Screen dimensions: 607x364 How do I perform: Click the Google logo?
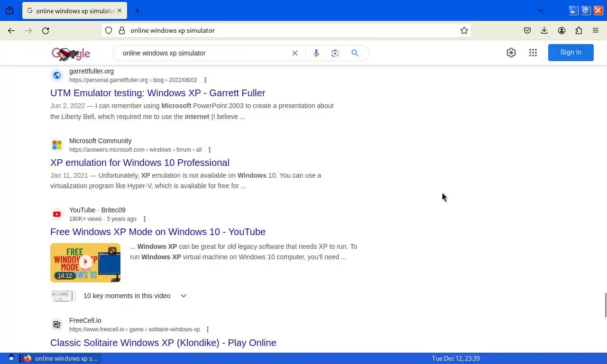coord(71,54)
